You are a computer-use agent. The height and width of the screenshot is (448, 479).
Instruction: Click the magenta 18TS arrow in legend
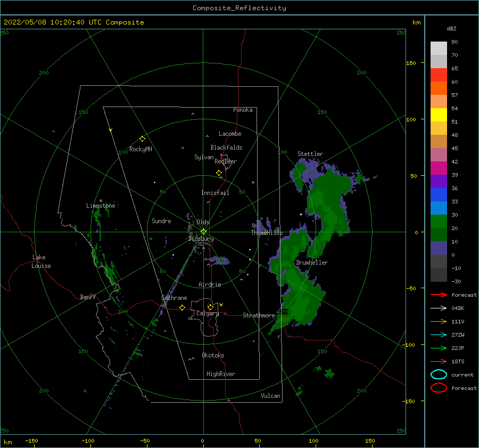tap(439, 362)
